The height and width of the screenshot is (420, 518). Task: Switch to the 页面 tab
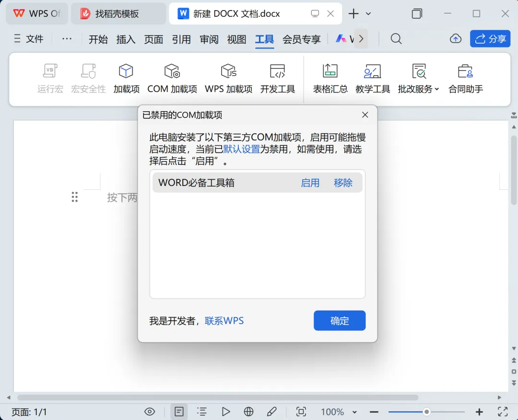[153, 39]
